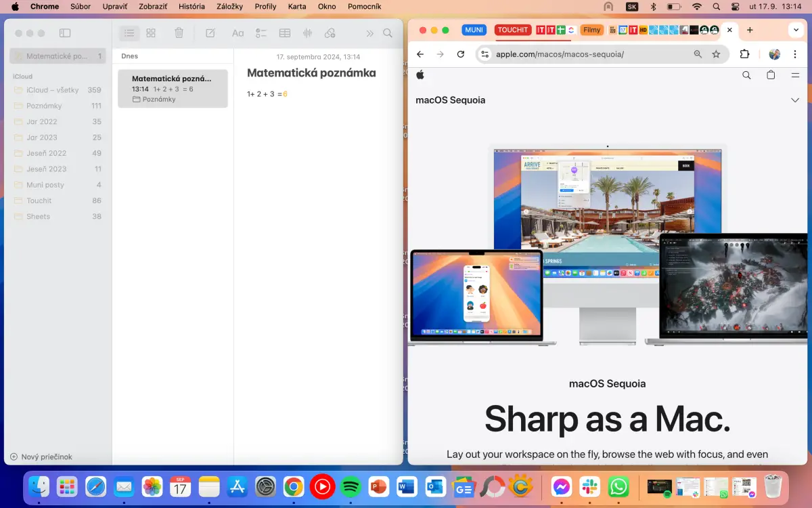Search notes with the magnifier icon
The height and width of the screenshot is (508, 812).
click(388, 33)
